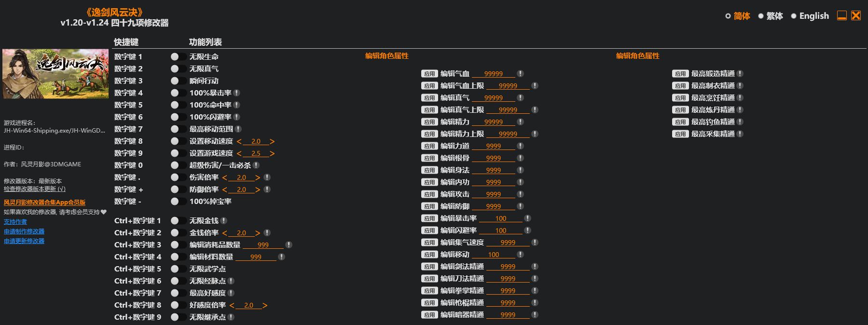The width and height of the screenshot is (868, 325).
Task: Click info icon next to 编辑气血上限
Action: (535, 85)
